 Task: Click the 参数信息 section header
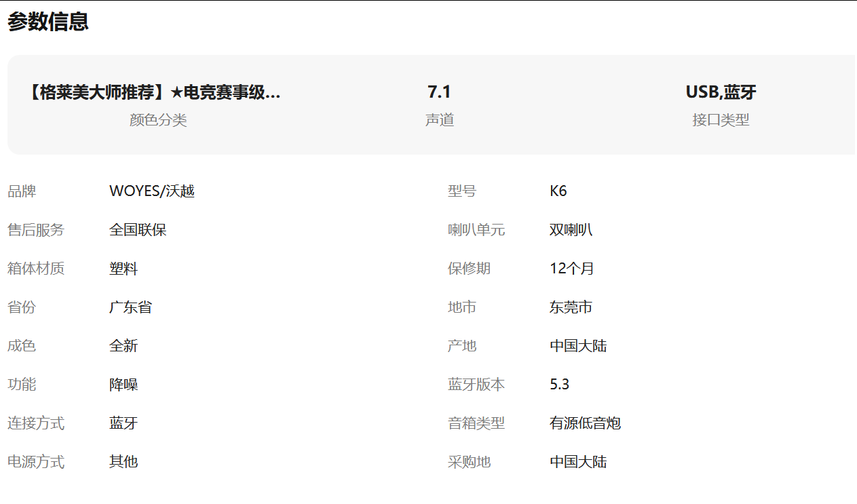click(x=46, y=22)
